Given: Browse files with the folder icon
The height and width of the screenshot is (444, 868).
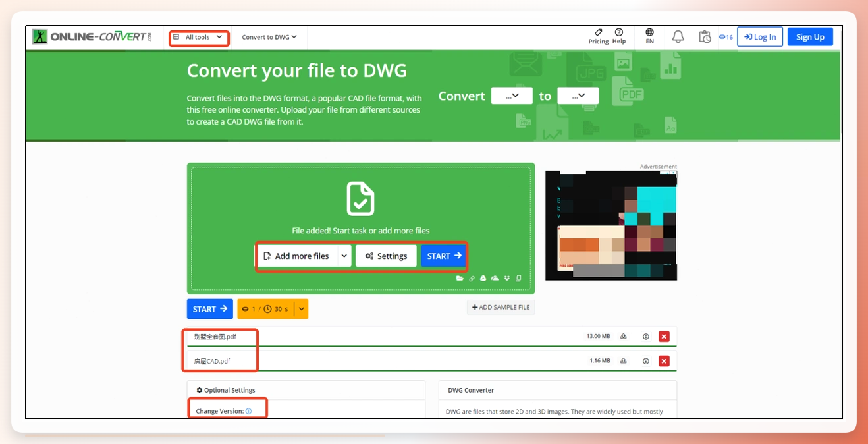Looking at the screenshot, I should click(460, 279).
